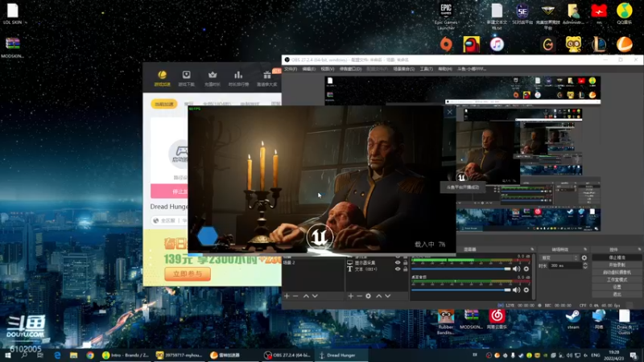Adjust 桌面音频 volume slider
644x362 pixels.
(x=460, y=290)
